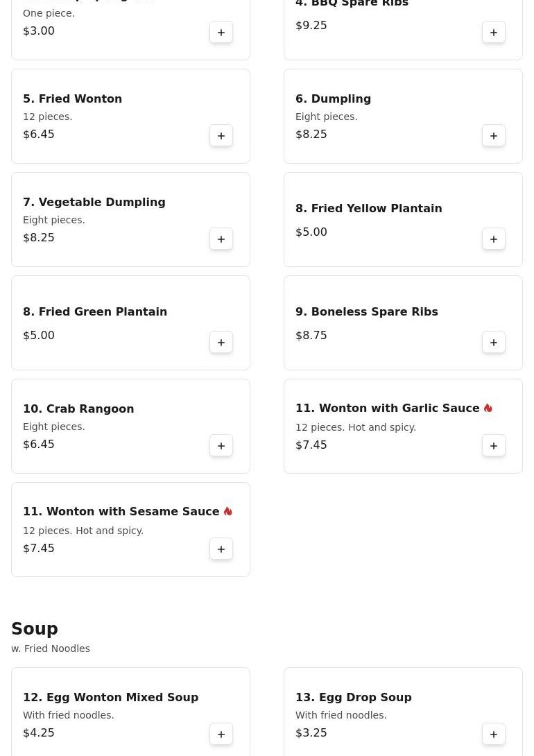Click spicy flame icon beside Garlic Sauce

pyautogui.click(x=488, y=408)
